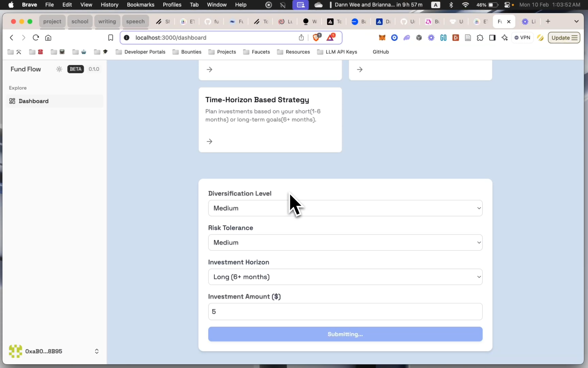
Task: Toggle theme sun icon beside Fund Flow
Action: 59,69
